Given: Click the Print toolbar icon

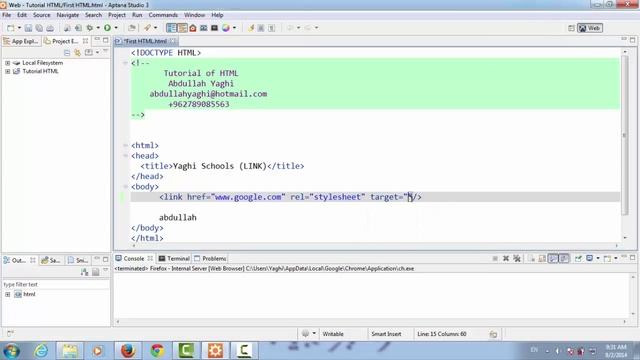Looking at the screenshot, I should (x=50, y=28).
